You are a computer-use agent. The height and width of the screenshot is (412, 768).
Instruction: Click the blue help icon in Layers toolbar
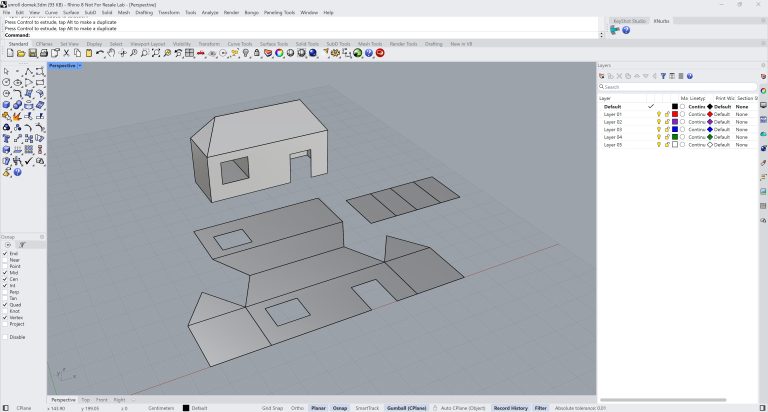pyautogui.click(x=690, y=76)
